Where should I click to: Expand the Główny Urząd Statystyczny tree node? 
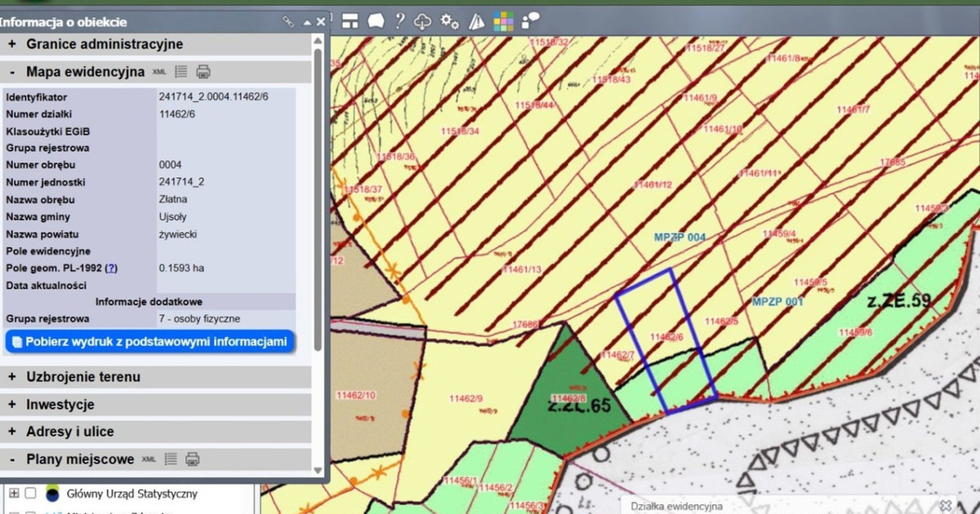[x=13, y=494]
